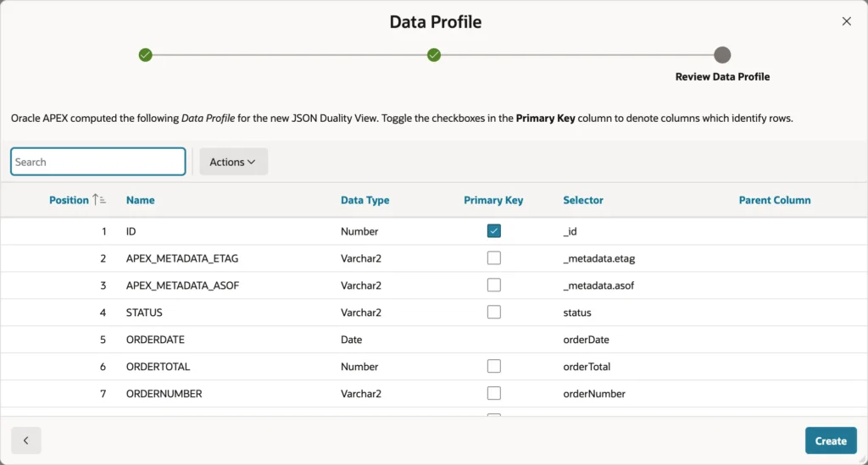Click Number data type in ORDERTOTAL row
The height and width of the screenshot is (465, 868).
[359, 367]
